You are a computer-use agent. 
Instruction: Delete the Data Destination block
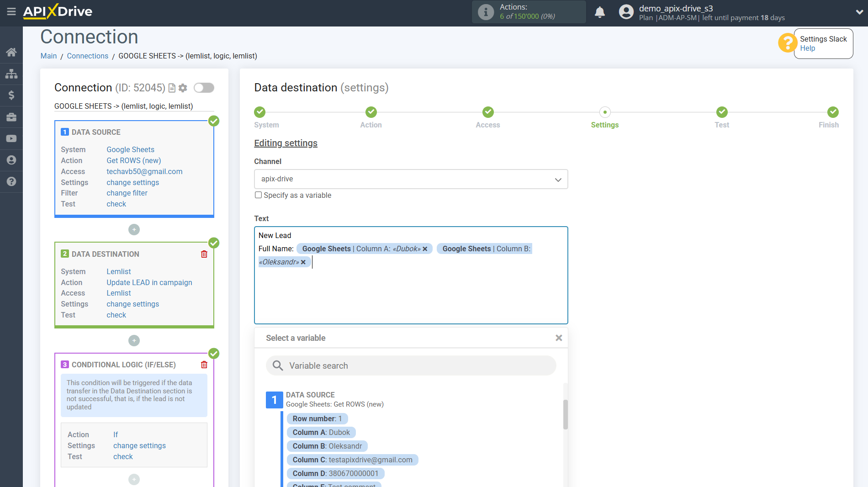(x=204, y=254)
